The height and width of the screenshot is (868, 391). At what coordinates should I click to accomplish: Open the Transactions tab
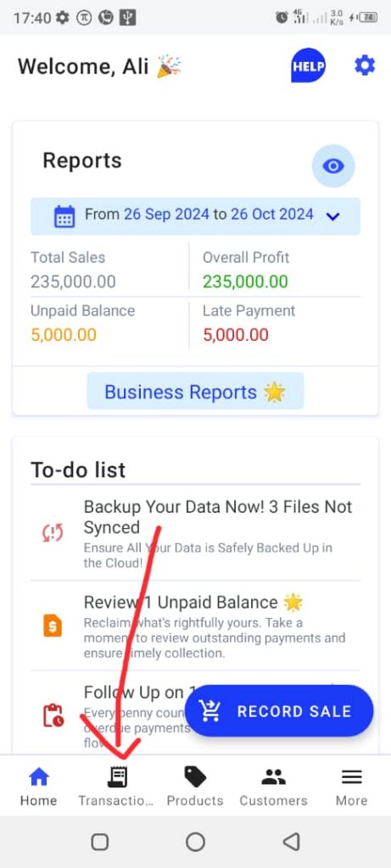(115, 787)
